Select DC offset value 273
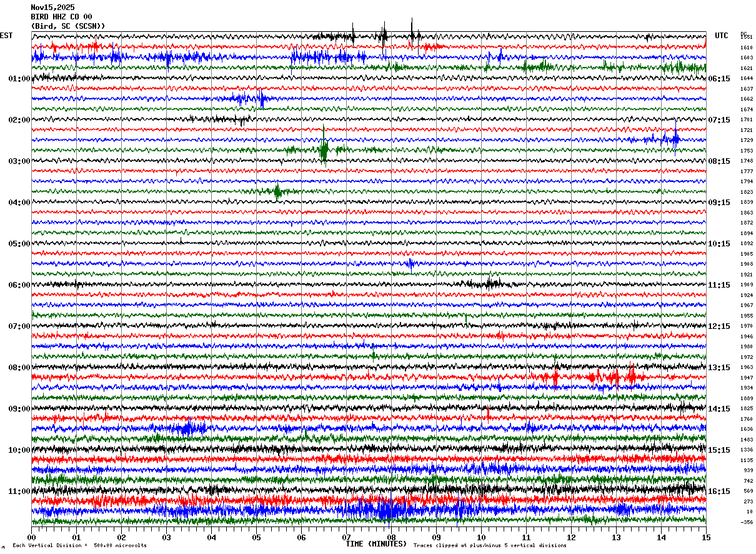 pyautogui.click(x=749, y=501)
